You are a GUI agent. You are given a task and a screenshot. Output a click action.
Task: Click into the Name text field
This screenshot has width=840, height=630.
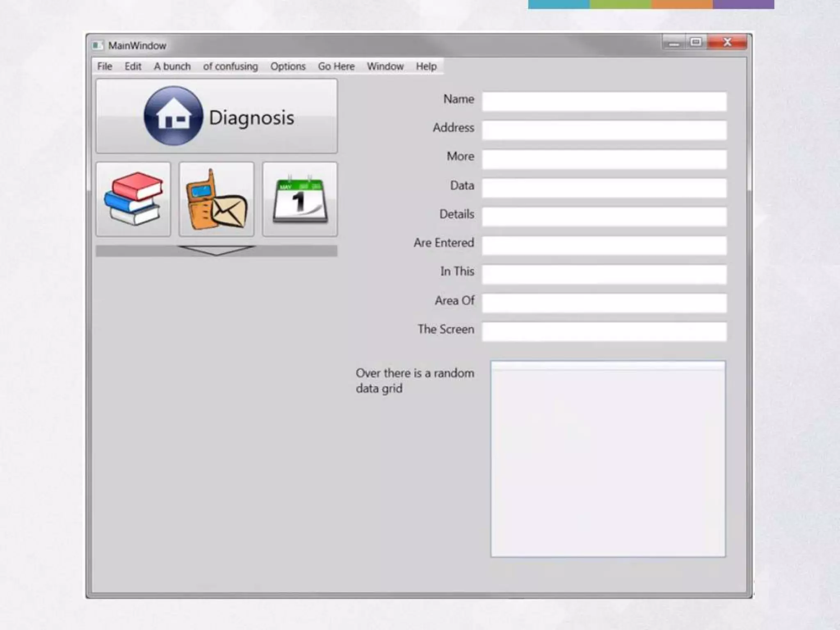point(604,101)
